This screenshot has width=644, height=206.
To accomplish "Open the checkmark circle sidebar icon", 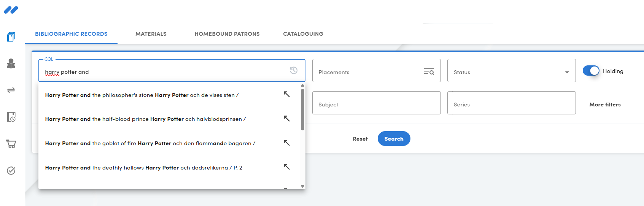I will [x=11, y=171].
